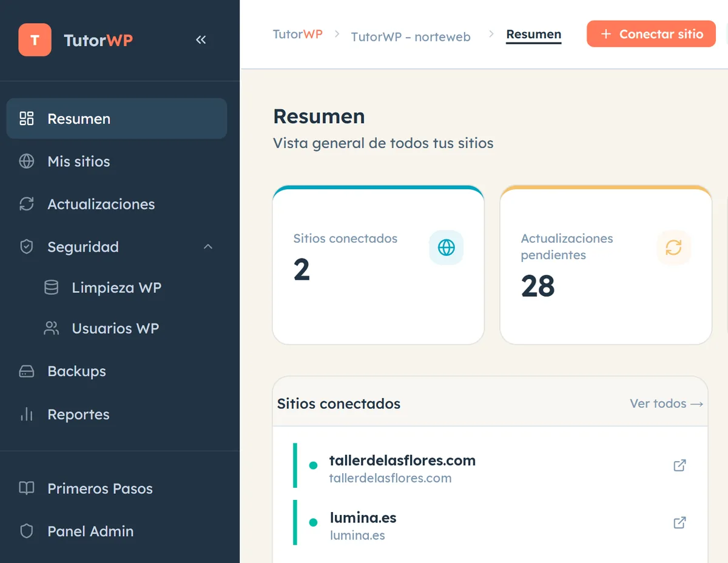
Task: Click the Sitios conectados stat card
Action: (379, 265)
